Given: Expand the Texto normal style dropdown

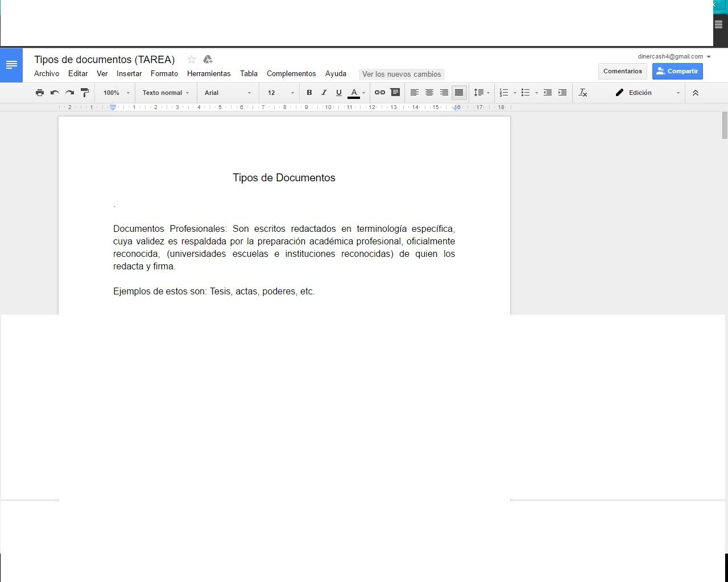Looking at the screenshot, I should (166, 93).
